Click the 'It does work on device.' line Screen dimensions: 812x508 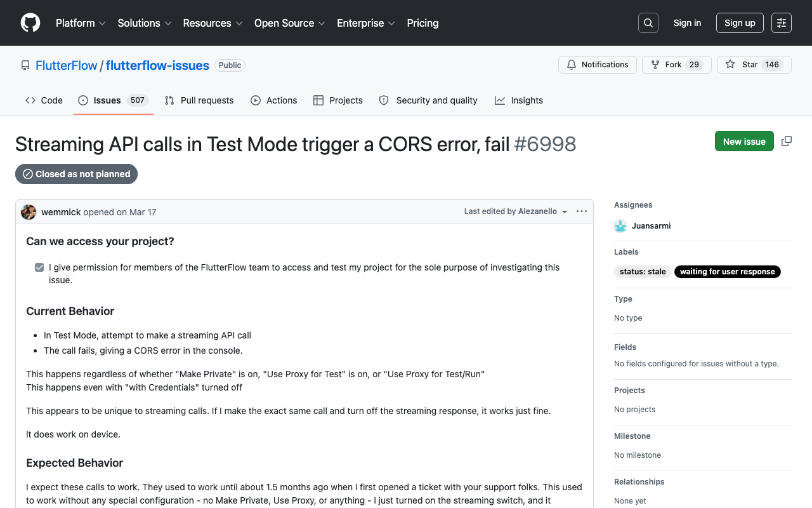(x=73, y=434)
